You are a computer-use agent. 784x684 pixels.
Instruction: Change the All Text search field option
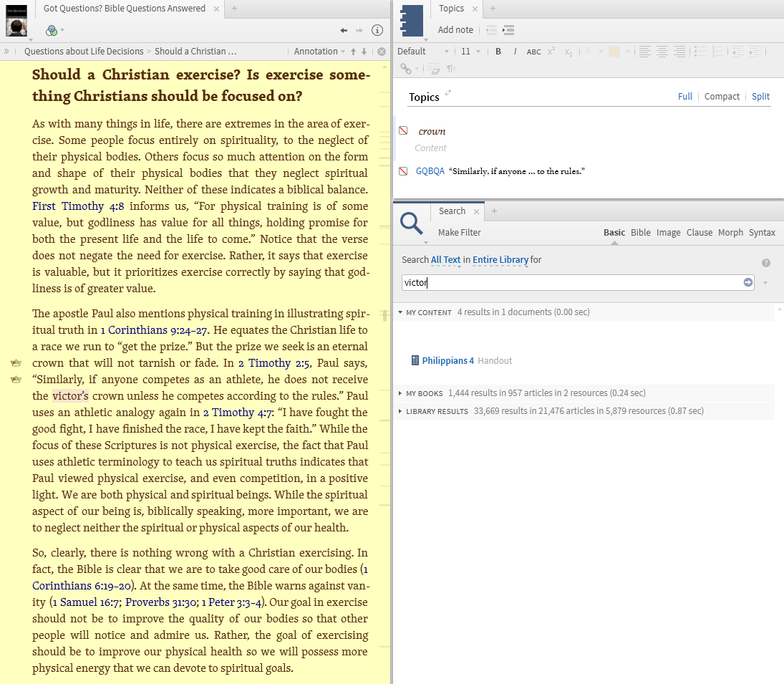[445, 260]
